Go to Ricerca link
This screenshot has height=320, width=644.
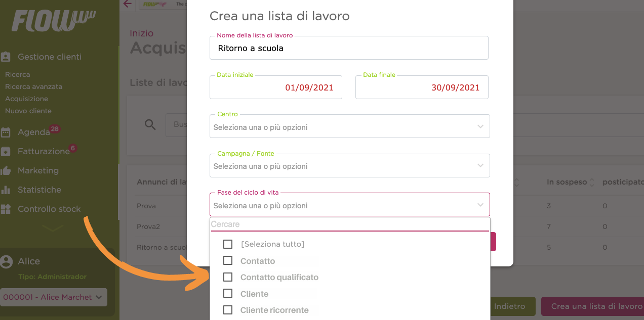18,74
